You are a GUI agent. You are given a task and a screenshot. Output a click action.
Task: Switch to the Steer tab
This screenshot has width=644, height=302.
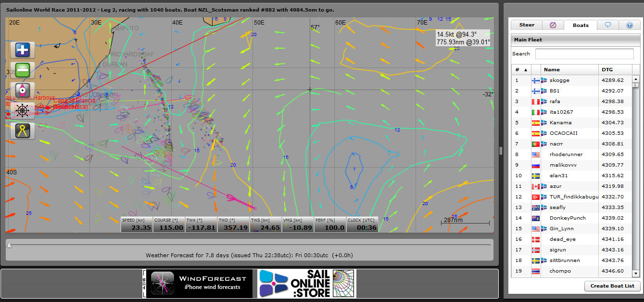(527, 25)
